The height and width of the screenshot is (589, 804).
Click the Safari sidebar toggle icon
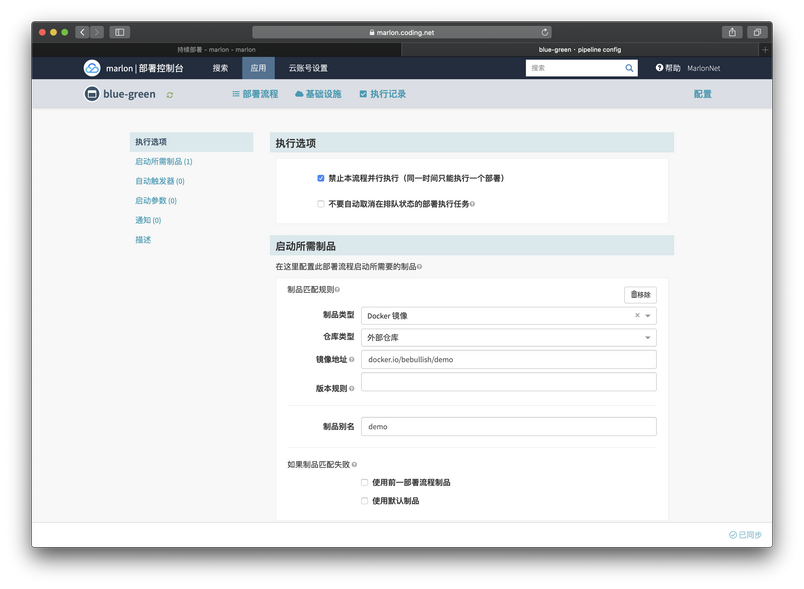(x=120, y=32)
